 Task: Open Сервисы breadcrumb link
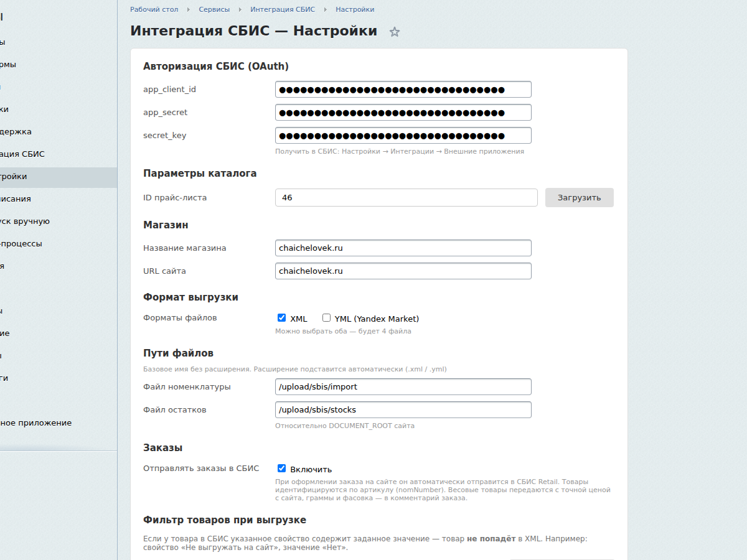click(214, 9)
